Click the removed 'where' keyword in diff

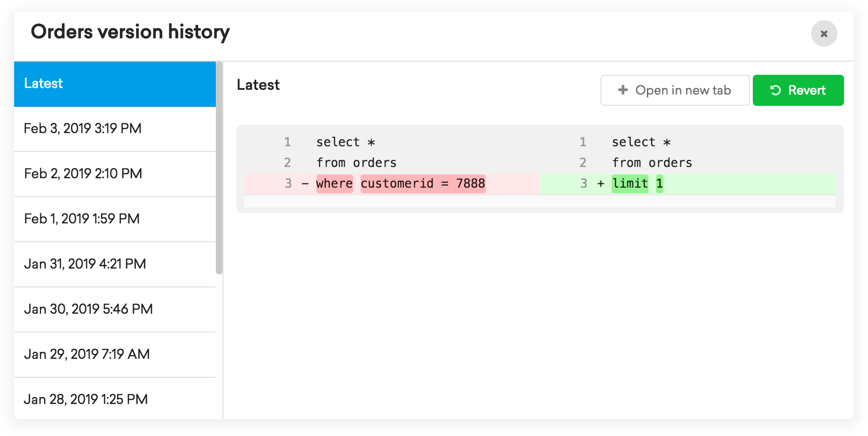334,183
